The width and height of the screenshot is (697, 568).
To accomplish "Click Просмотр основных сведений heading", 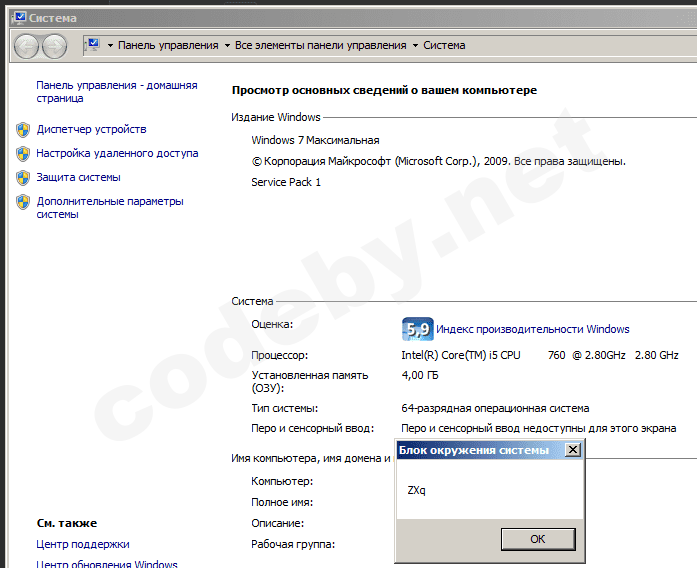I will pyautogui.click(x=384, y=90).
